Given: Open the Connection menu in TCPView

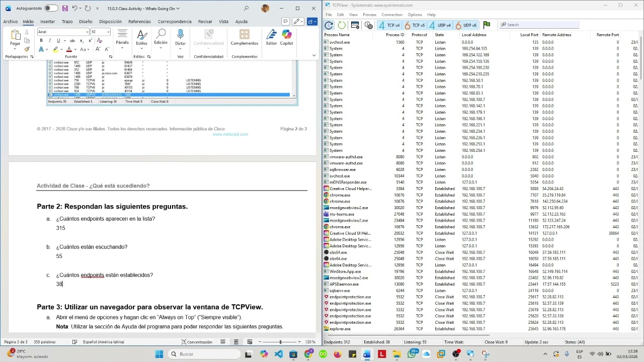Looking at the screenshot, I should 392,15.
